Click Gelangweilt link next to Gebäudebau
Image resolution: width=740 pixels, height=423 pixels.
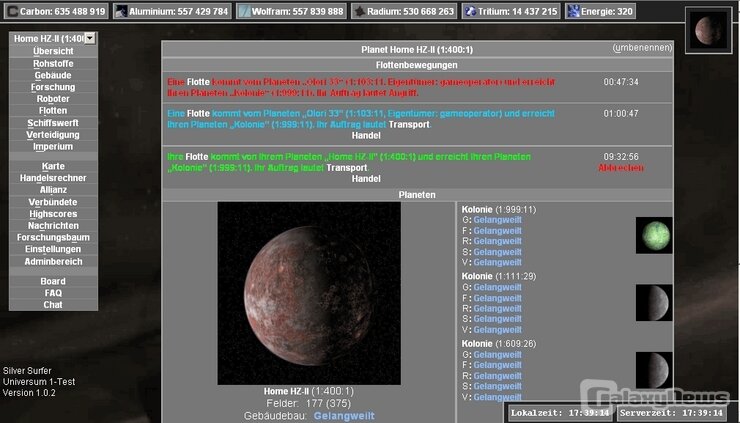click(344, 415)
